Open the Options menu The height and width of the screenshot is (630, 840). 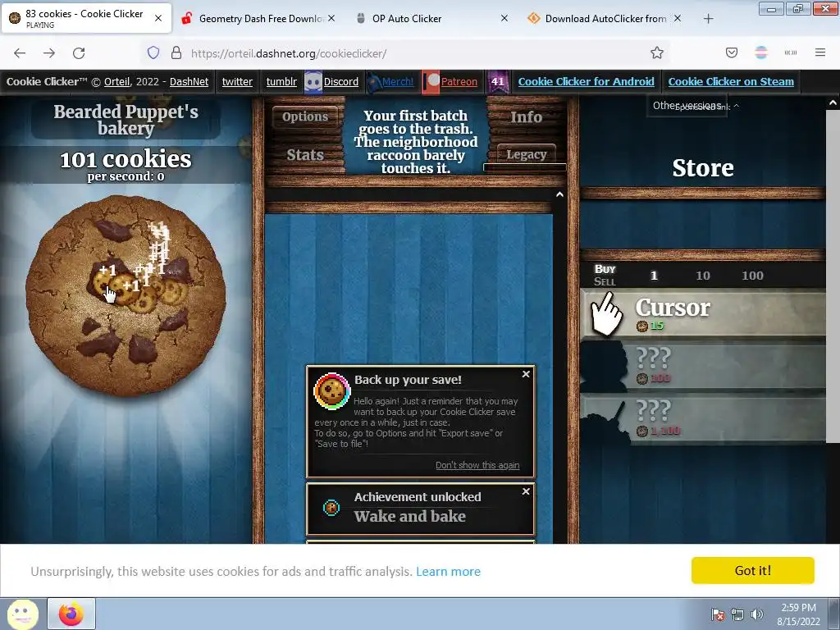coord(305,116)
